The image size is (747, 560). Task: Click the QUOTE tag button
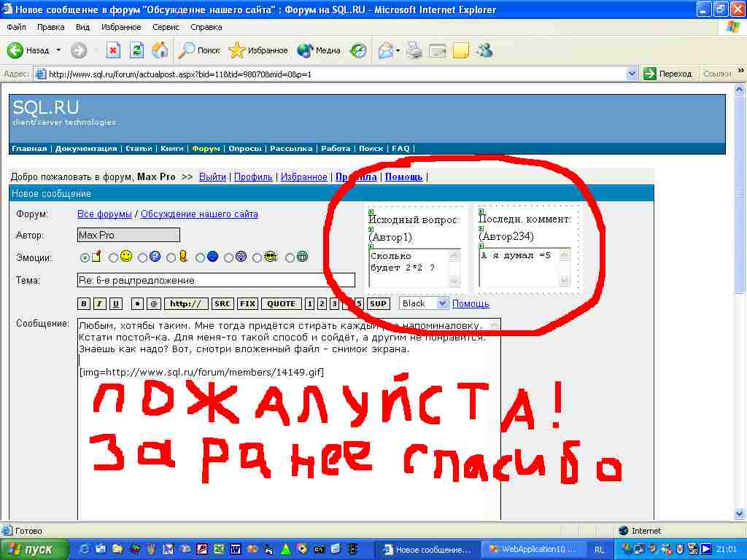pyautogui.click(x=282, y=304)
